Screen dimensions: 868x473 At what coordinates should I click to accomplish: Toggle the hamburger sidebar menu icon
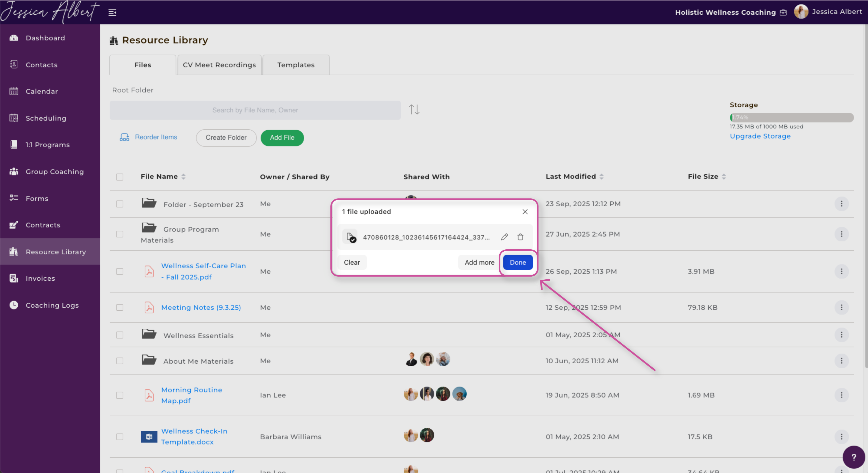click(x=112, y=13)
